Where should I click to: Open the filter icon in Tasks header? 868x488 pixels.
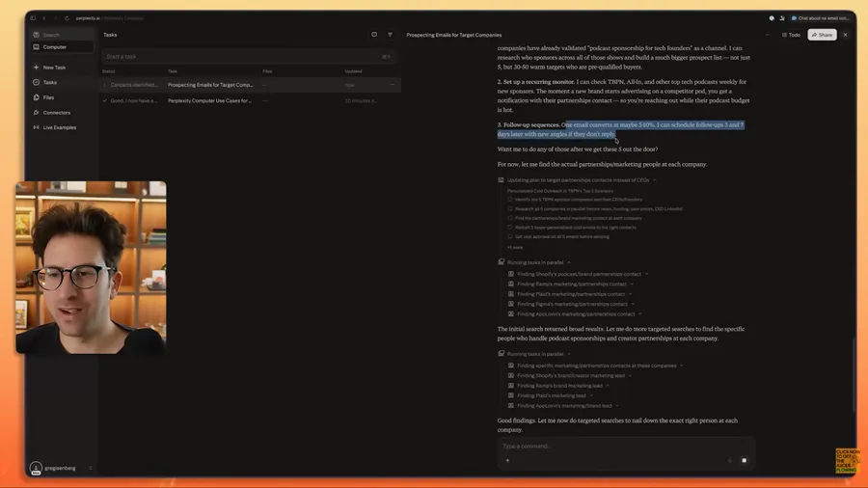point(390,35)
